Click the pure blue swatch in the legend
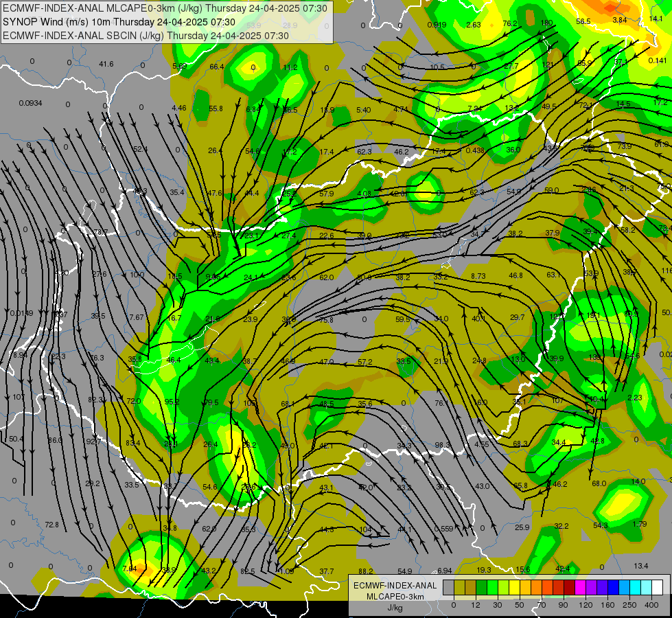This screenshot has height=618, width=672. click(613, 587)
